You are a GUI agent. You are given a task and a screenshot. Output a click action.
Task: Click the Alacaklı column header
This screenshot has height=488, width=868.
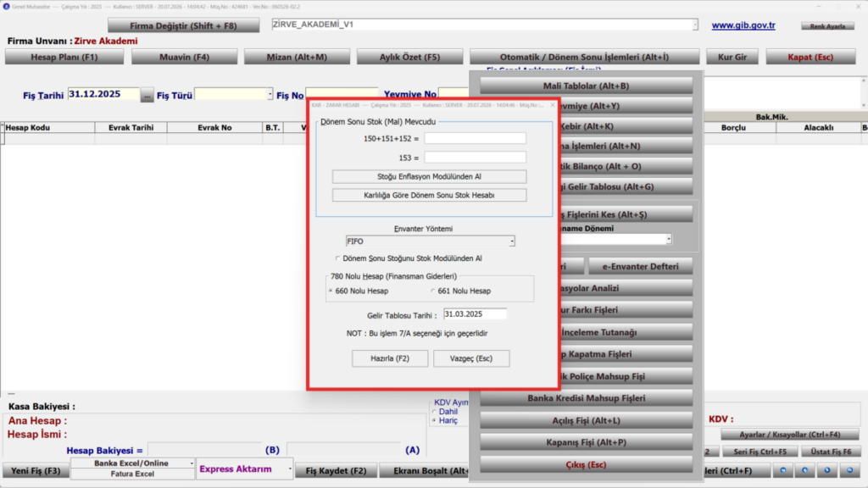click(x=819, y=127)
